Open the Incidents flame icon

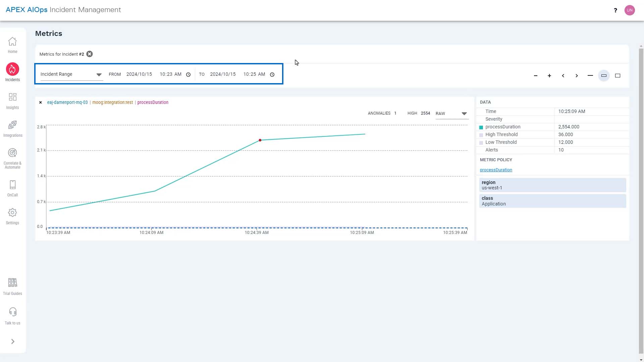(12, 69)
